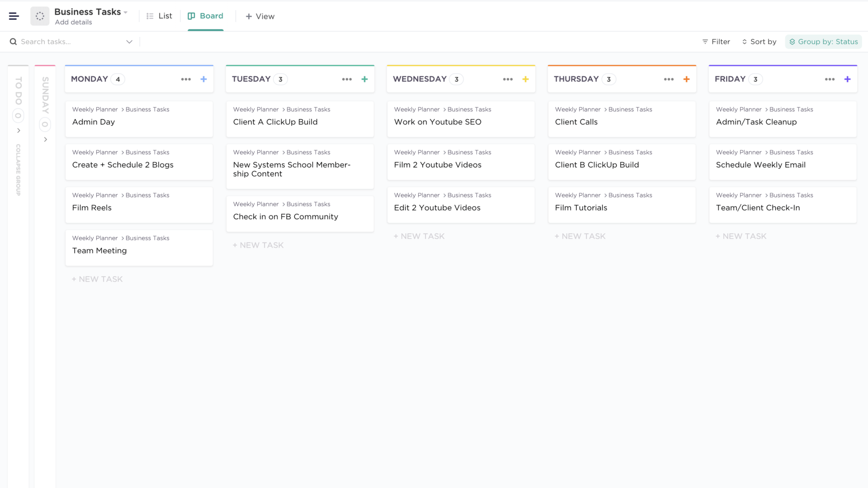
Task: Click the Thursday add task icon
Action: tap(686, 79)
